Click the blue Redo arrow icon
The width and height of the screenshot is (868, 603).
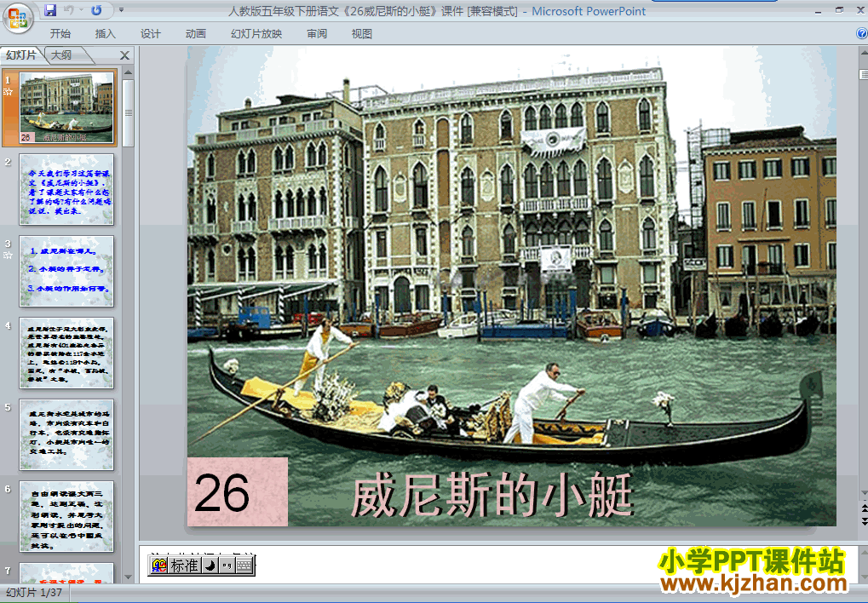click(96, 10)
